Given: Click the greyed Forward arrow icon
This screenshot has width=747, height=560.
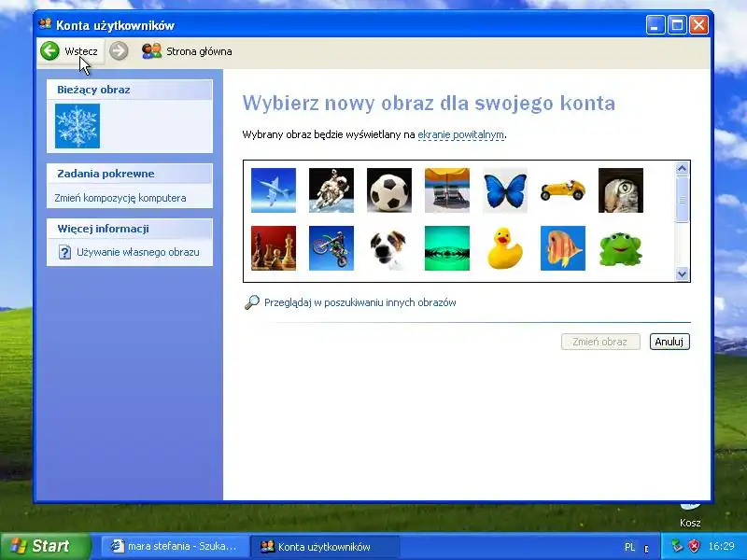Looking at the screenshot, I should (119, 51).
